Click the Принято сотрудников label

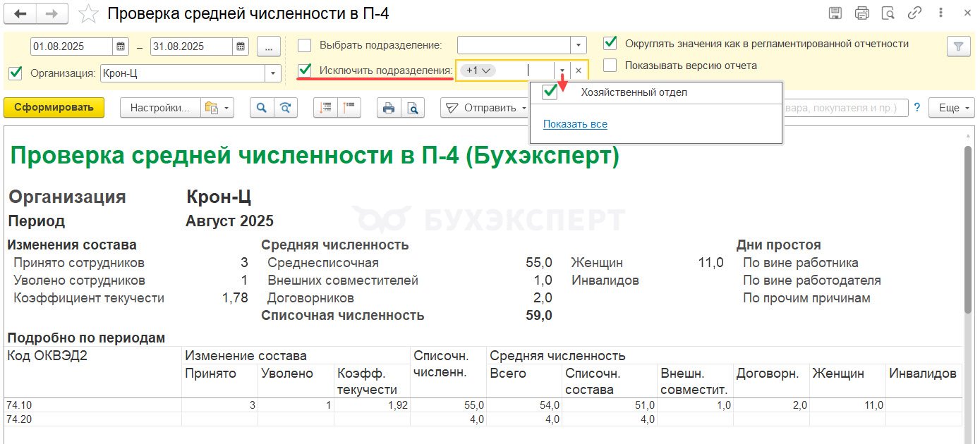click(79, 263)
